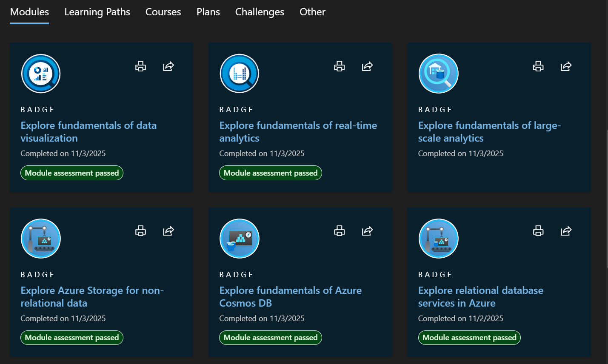Screen dimensions: 608x364
Task: Open Explore relational database services in Azure
Action: tap(480, 297)
